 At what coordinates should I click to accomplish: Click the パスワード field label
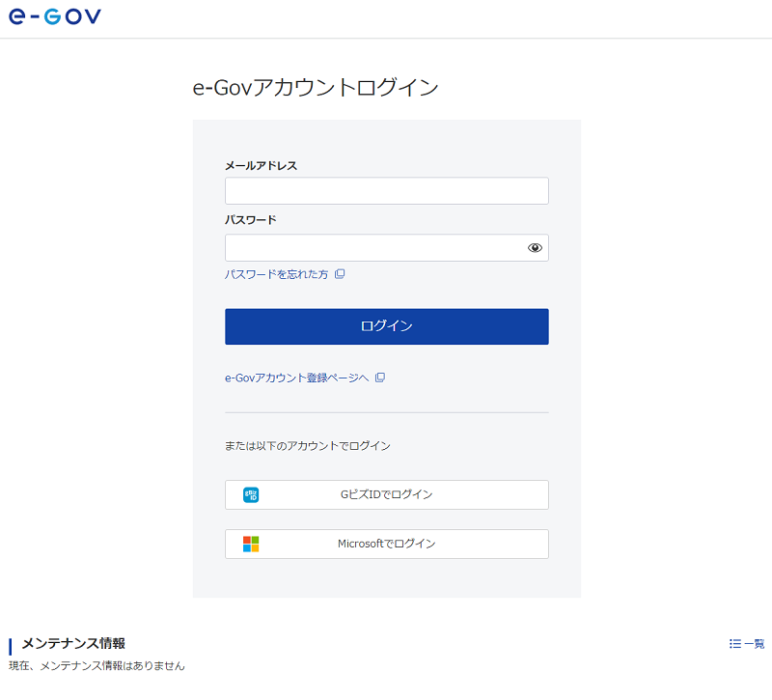250,219
